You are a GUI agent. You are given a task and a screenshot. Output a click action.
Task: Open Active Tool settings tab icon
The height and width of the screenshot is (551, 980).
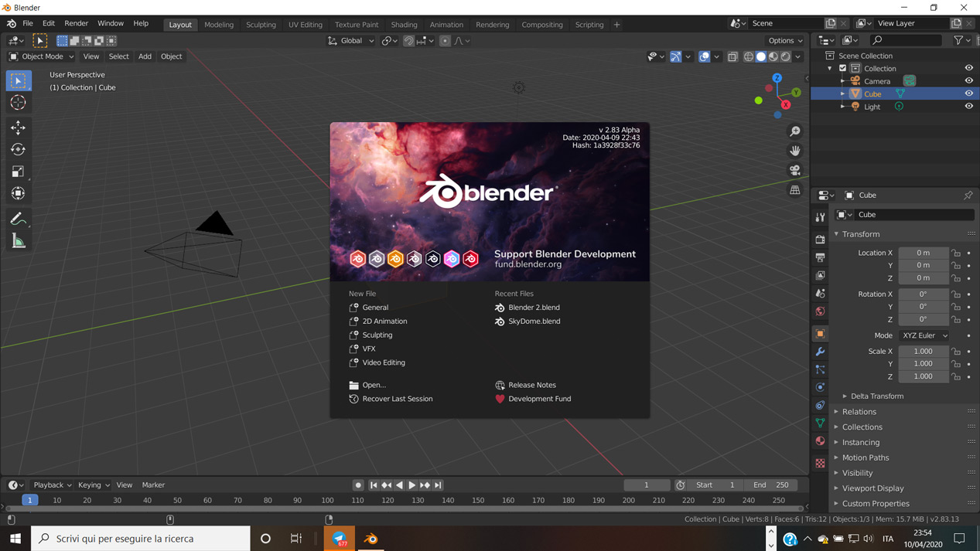click(x=820, y=218)
